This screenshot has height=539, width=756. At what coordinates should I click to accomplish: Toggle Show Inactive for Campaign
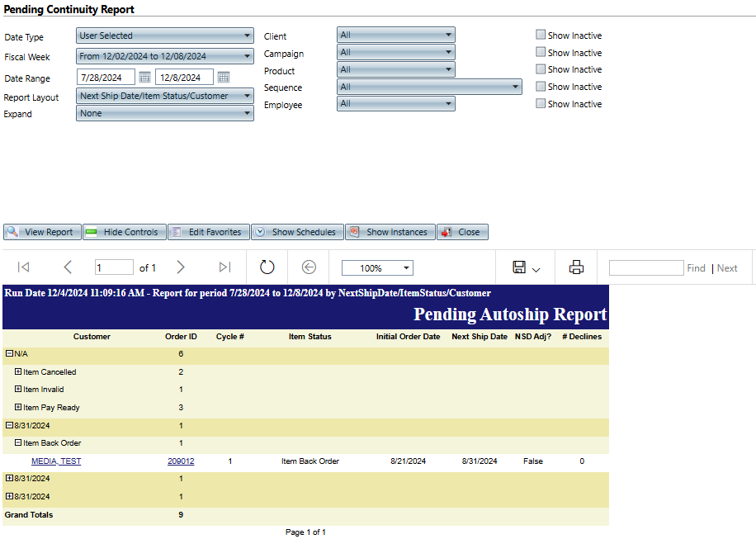pos(541,52)
